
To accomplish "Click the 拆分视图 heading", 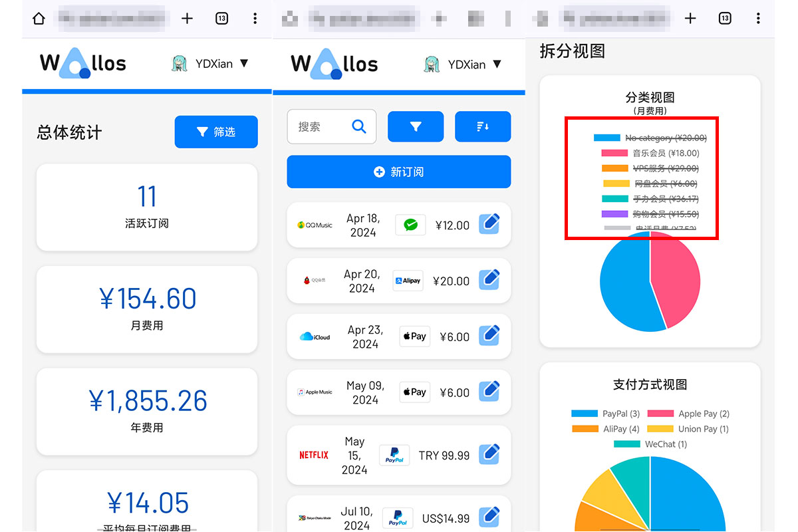I will click(573, 51).
